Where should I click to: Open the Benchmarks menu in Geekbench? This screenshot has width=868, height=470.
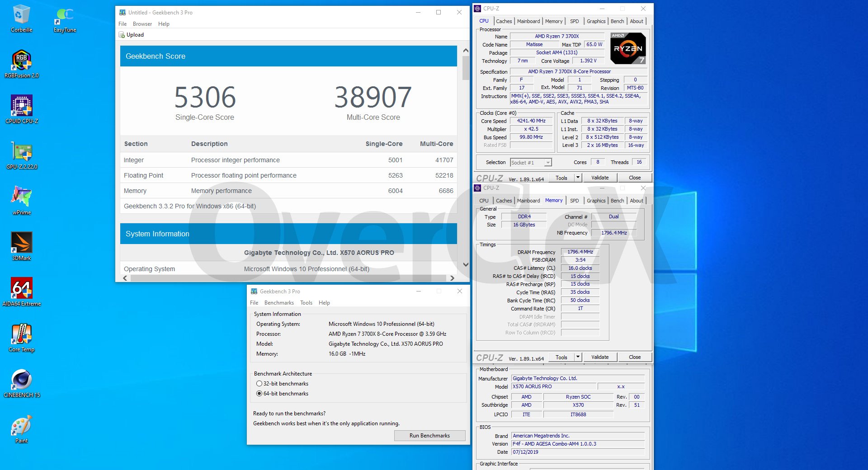278,303
